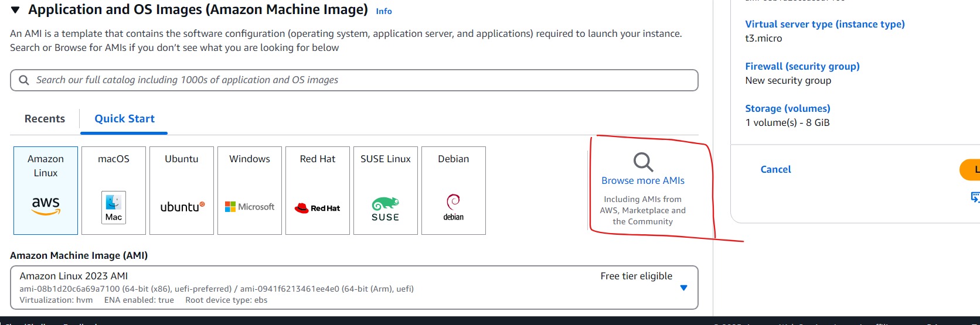Open the Info link beside section title
Screen dimensions: 980x325
[x=384, y=11]
